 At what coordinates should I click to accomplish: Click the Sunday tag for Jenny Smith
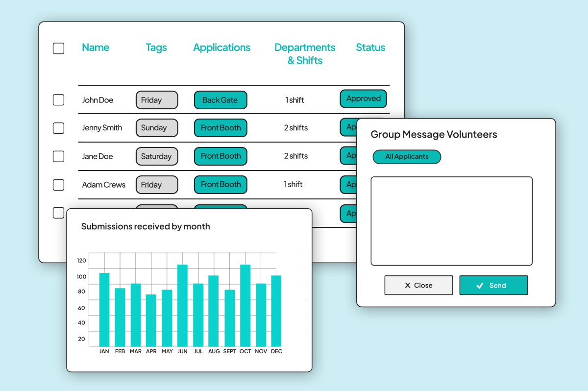157,128
